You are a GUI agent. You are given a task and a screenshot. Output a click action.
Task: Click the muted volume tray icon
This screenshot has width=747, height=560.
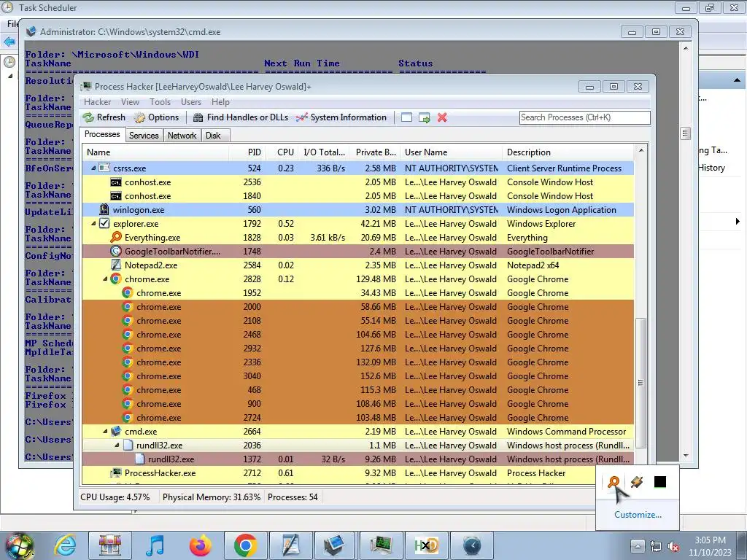click(673, 547)
